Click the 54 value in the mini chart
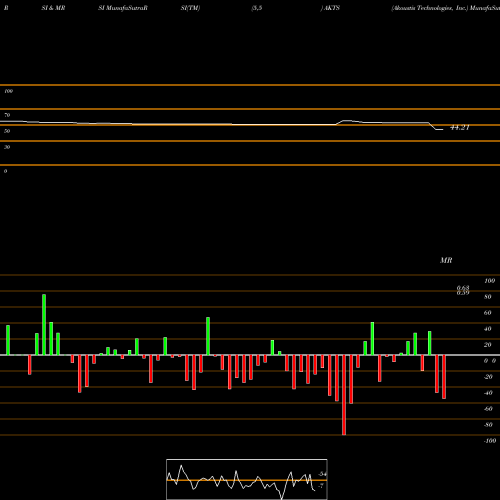Screen dimensions: 500x500 coord(323,474)
